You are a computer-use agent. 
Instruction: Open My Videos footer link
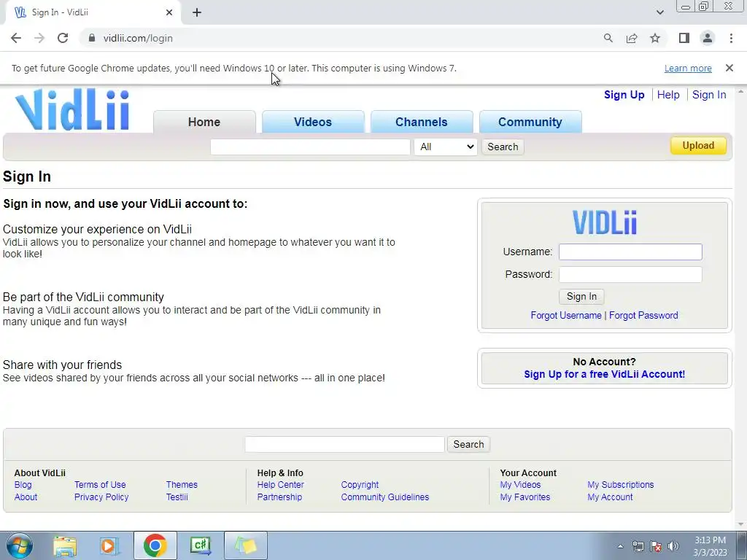[520, 485]
